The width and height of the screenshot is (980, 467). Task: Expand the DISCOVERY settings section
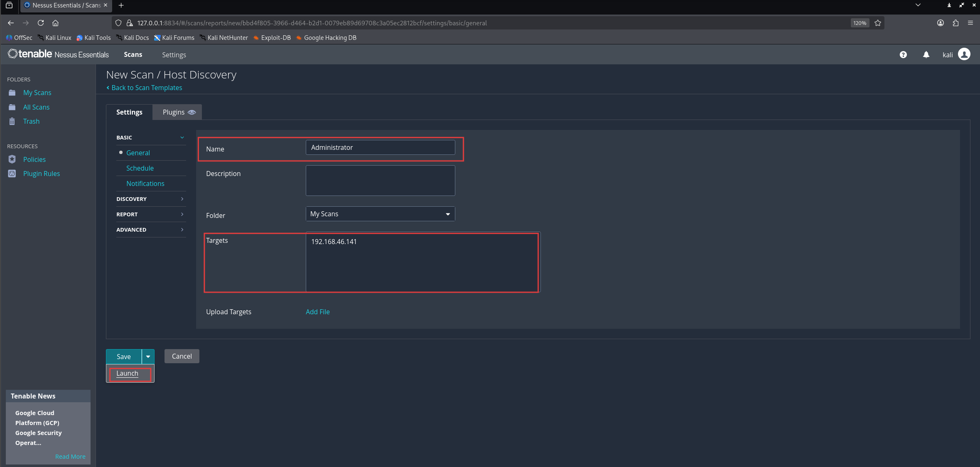[x=150, y=199]
